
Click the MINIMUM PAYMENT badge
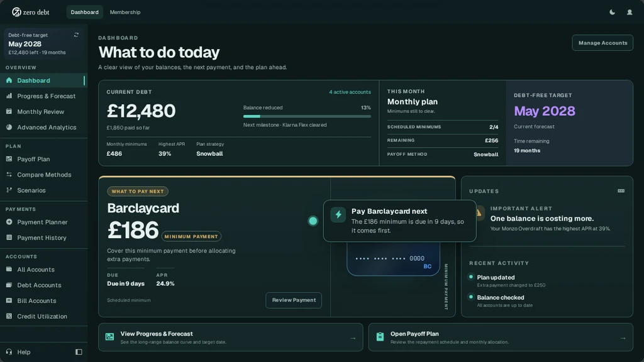pos(191,236)
